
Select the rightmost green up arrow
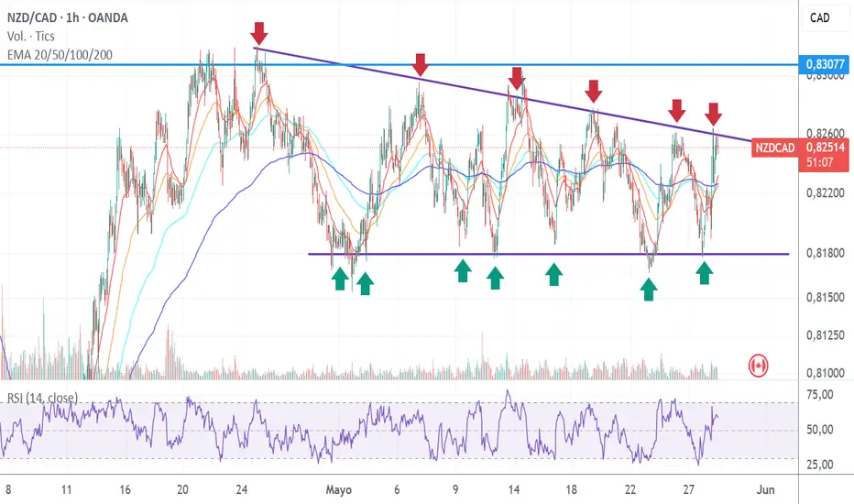pyautogui.click(x=704, y=272)
